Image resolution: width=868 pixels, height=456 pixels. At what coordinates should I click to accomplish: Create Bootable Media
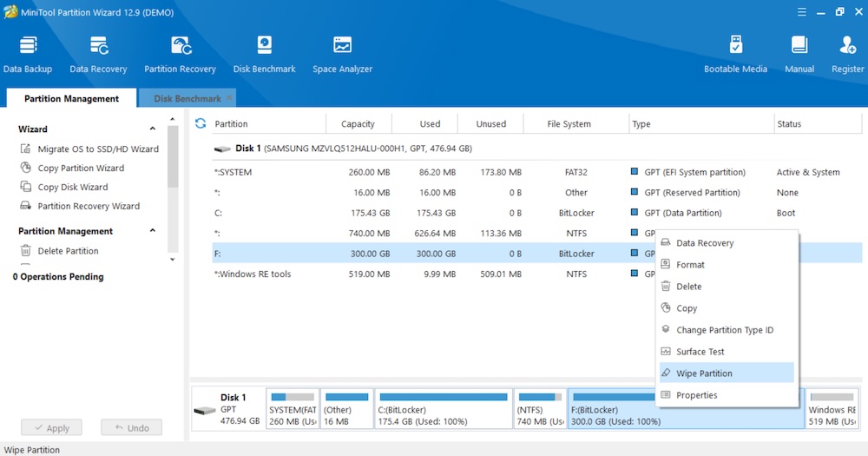735,55
